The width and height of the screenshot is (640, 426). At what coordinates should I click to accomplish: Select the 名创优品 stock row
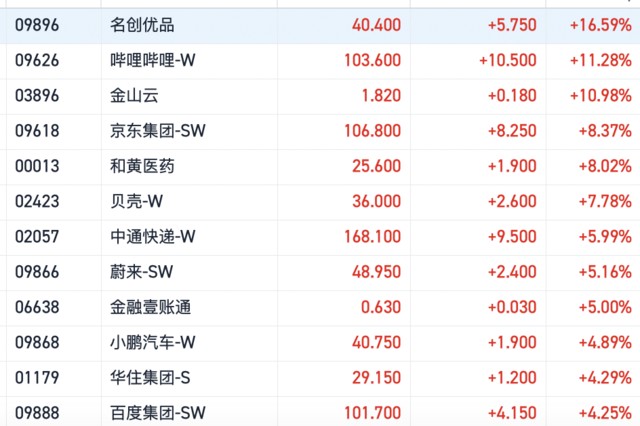pos(142,24)
